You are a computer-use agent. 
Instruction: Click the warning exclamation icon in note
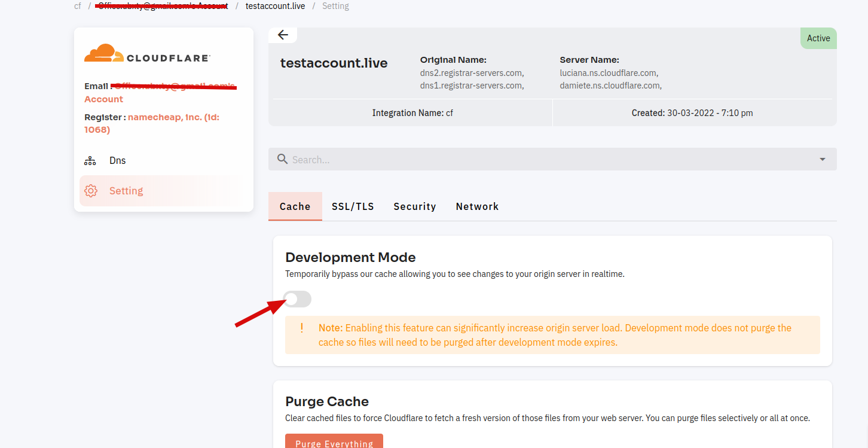click(x=302, y=328)
